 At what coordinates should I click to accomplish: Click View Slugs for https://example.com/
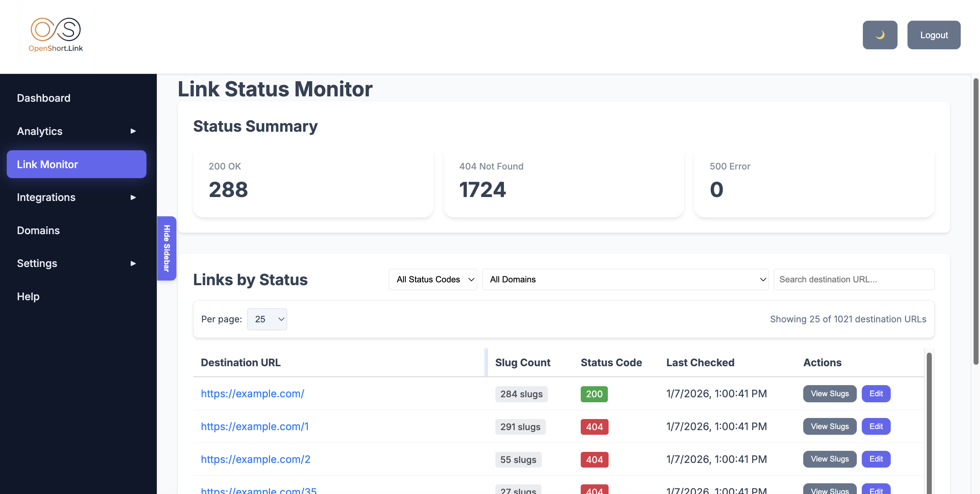830,394
